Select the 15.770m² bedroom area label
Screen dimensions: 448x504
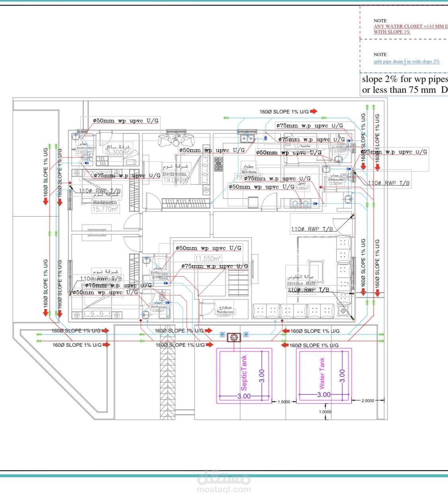click(x=105, y=209)
